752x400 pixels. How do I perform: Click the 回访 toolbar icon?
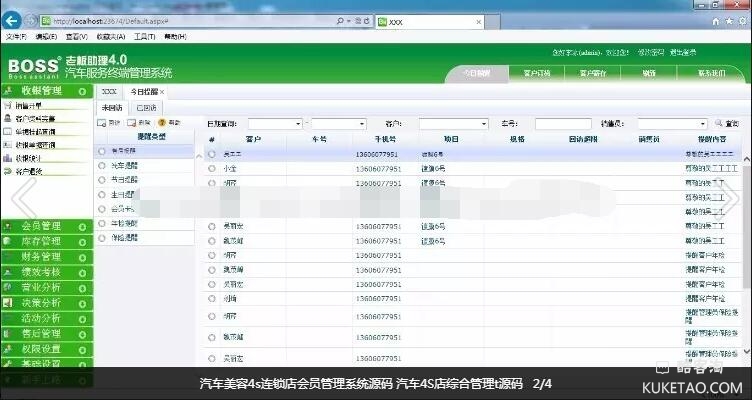(101, 123)
